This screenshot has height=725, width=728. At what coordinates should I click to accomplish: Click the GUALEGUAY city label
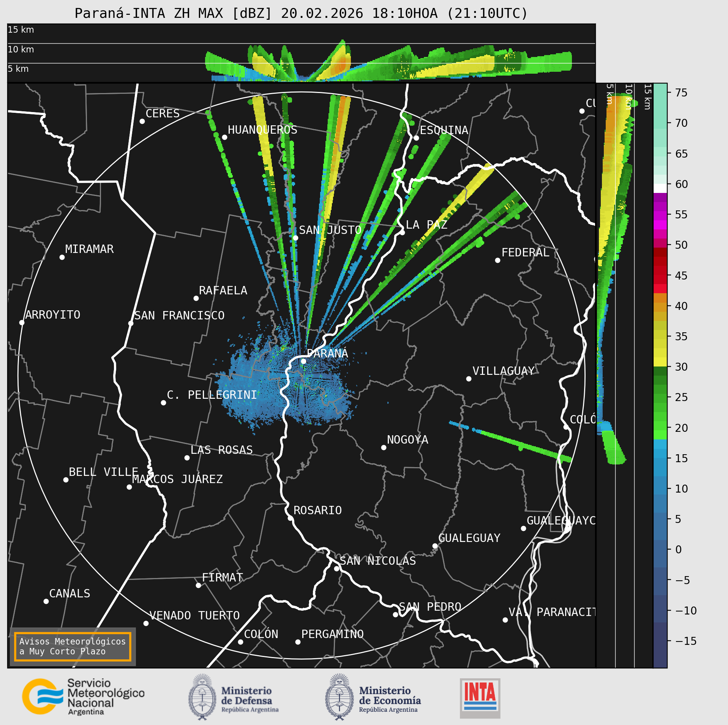coord(469,538)
